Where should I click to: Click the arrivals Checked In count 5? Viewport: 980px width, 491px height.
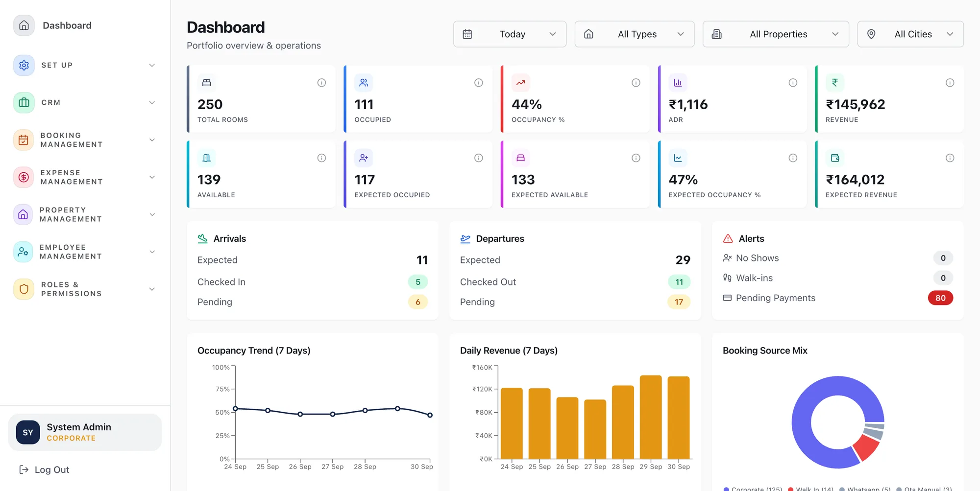[x=418, y=282]
